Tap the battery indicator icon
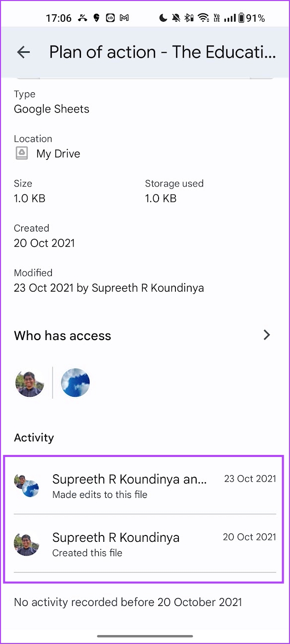The height and width of the screenshot is (644, 290). (x=241, y=18)
